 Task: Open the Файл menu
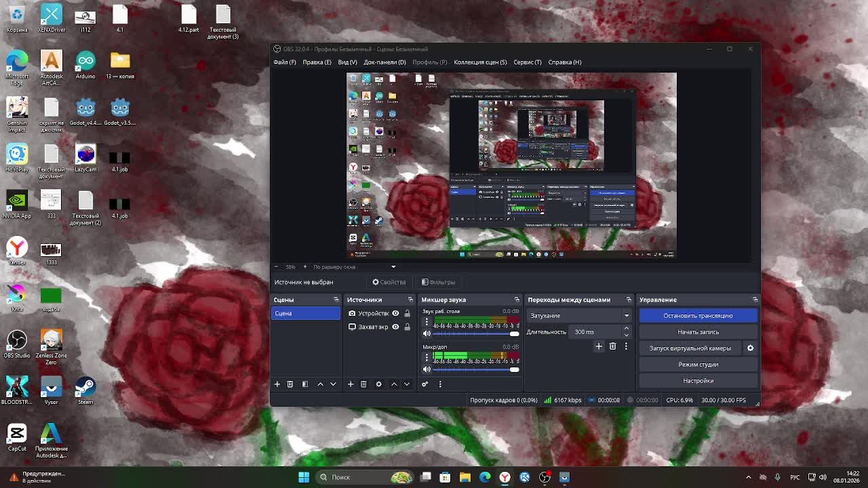click(284, 62)
